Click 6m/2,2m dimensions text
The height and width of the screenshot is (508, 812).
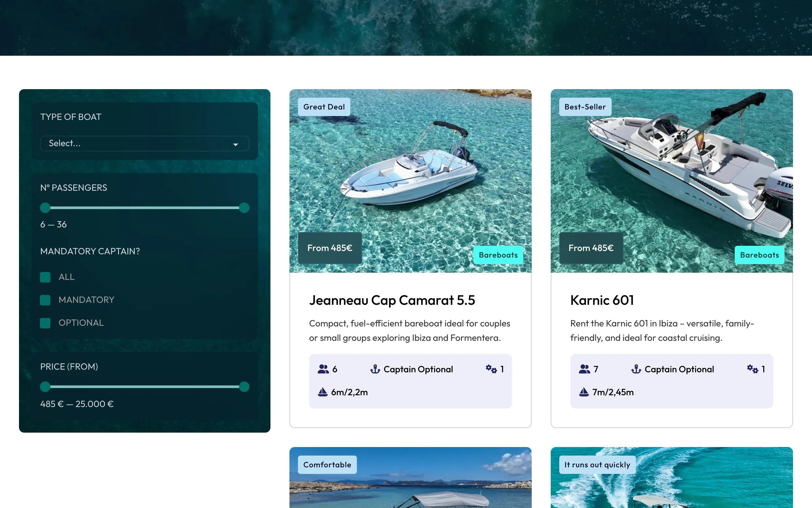click(x=349, y=392)
